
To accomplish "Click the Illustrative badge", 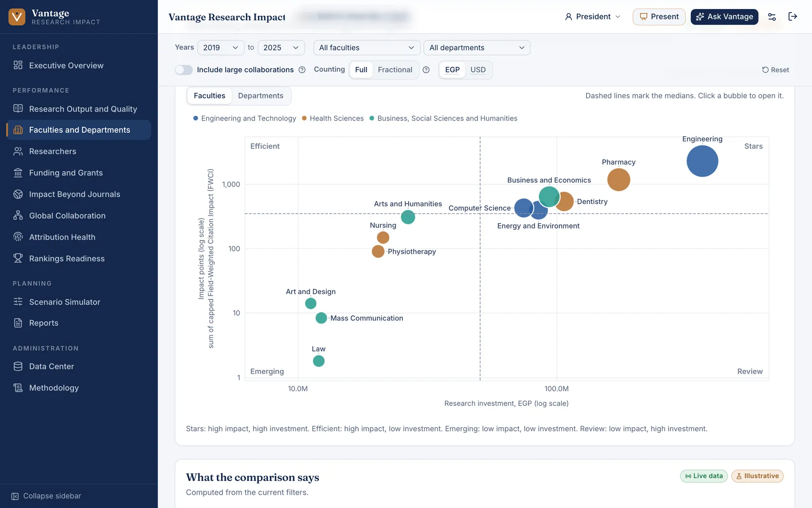I will click(x=757, y=476).
